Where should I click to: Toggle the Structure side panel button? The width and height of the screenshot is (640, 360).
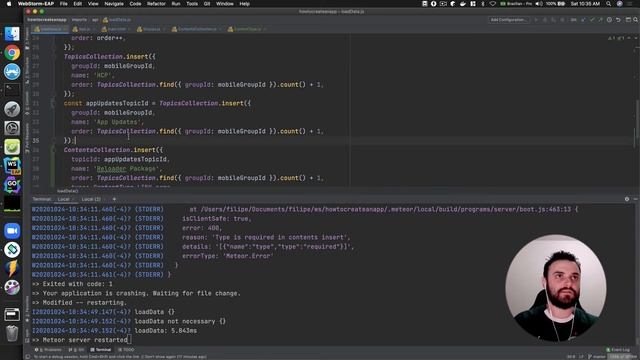27,70
